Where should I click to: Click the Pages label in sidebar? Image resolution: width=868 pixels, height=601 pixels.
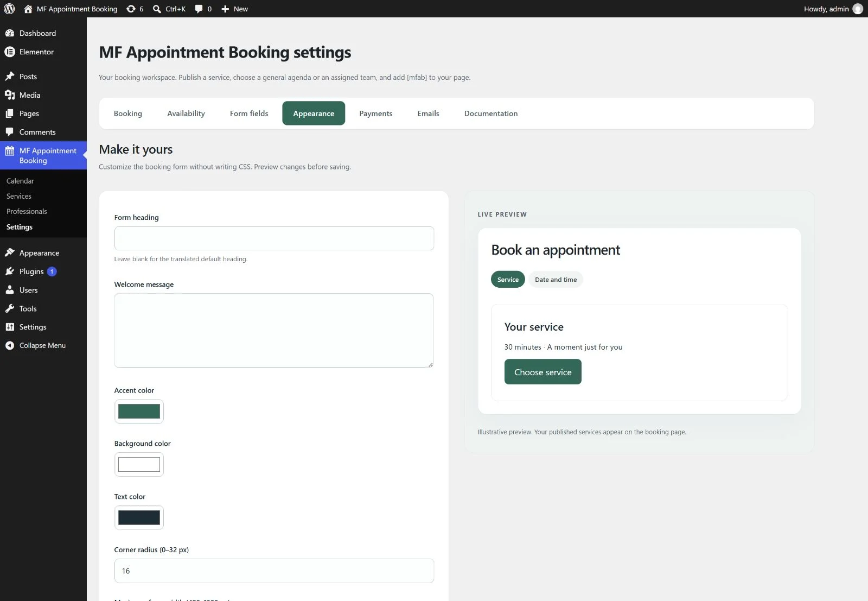click(x=29, y=113)
